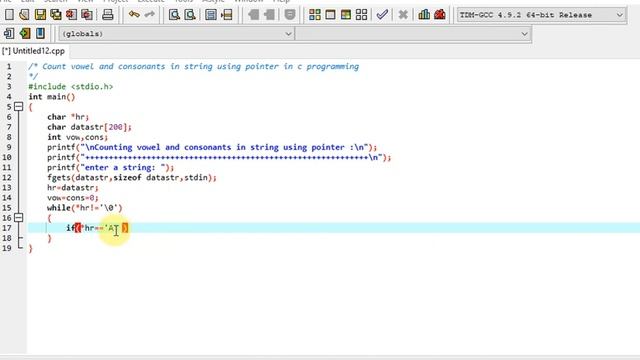The height and width of the screenshot is (360, 640).
Task: Compile the program with the colored squares icon
Action: point(315,15)
